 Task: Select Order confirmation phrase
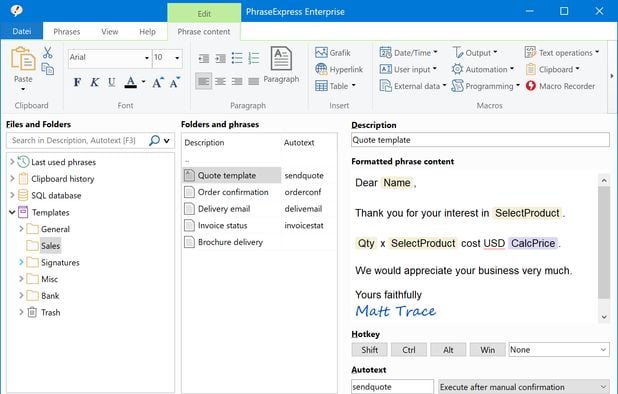(233, 192)
